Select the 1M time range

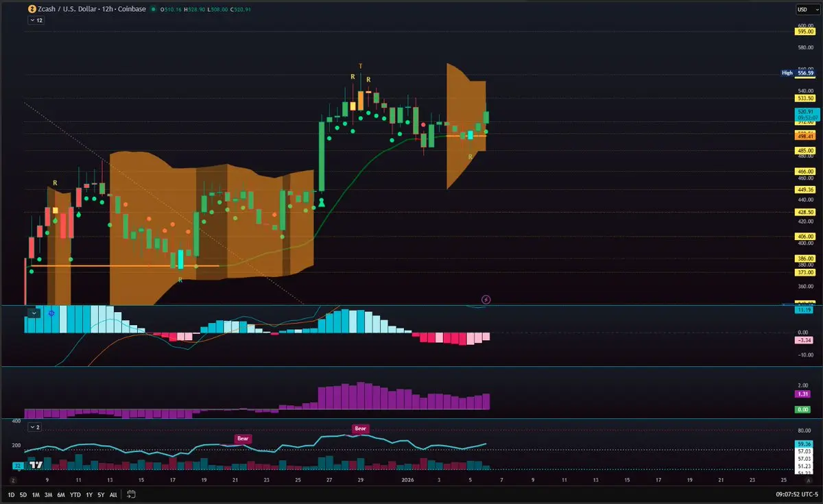click(36, 494)
